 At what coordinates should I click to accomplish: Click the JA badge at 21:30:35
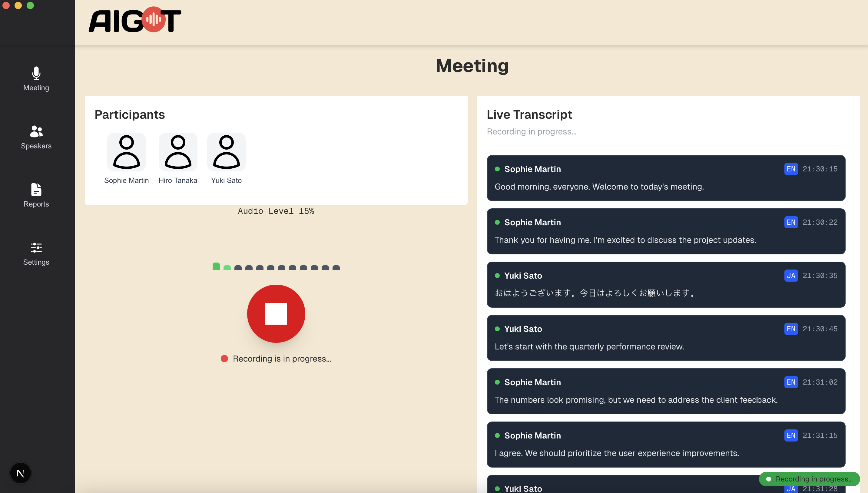[x=791, y=276]
